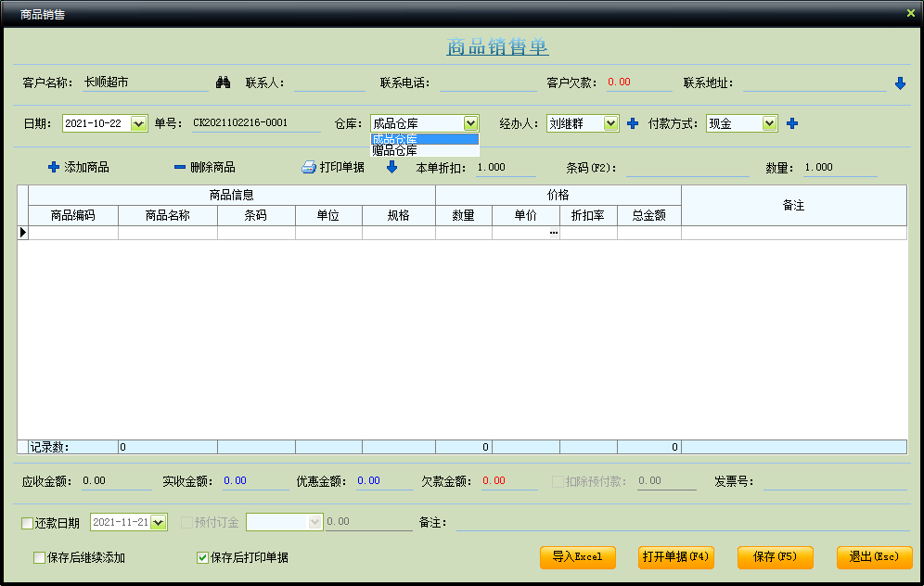The width and height of the screenshot is (924, 586).
Task: Open the 付款方式 dropdown
Action: (769, 123)
